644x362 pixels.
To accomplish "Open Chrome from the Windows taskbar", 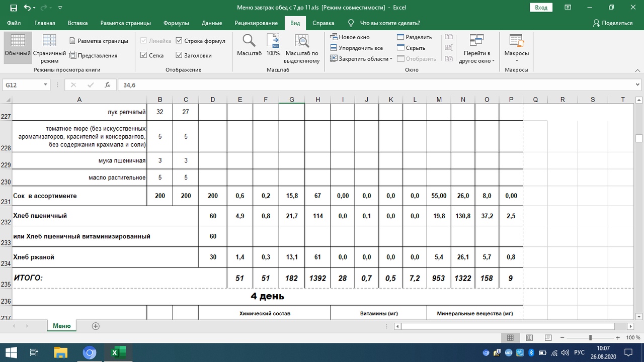I will 89,352.
